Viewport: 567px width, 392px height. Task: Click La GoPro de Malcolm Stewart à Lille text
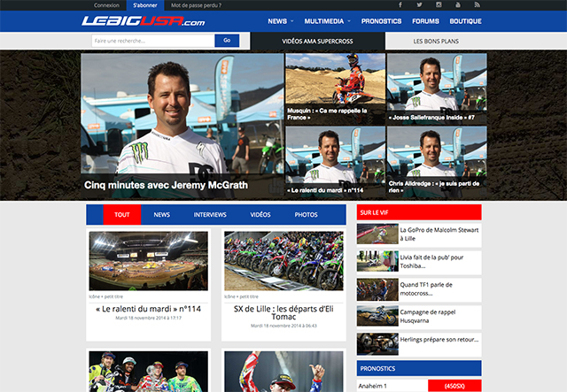click(x=439, y=234)
